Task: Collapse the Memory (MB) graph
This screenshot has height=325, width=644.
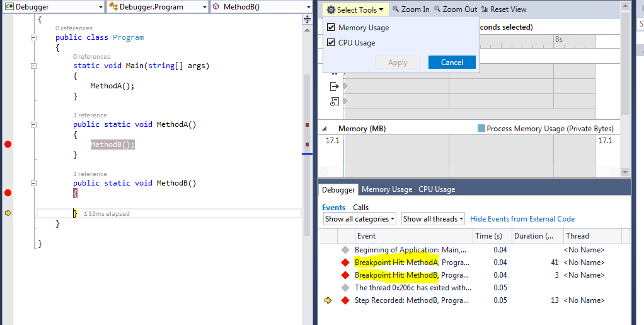Action: coord(325,129)
